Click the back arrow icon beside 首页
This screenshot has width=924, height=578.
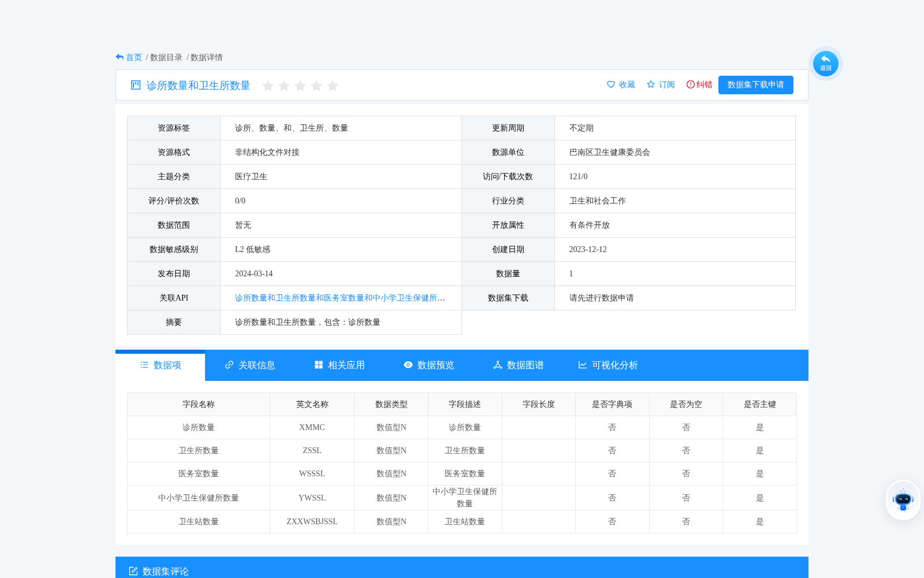(x=120, y=57)
